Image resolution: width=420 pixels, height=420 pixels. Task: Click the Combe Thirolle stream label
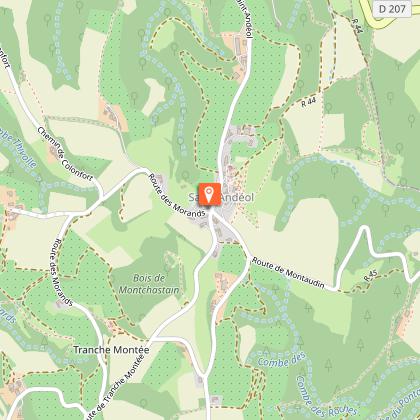tap(19, 148)
